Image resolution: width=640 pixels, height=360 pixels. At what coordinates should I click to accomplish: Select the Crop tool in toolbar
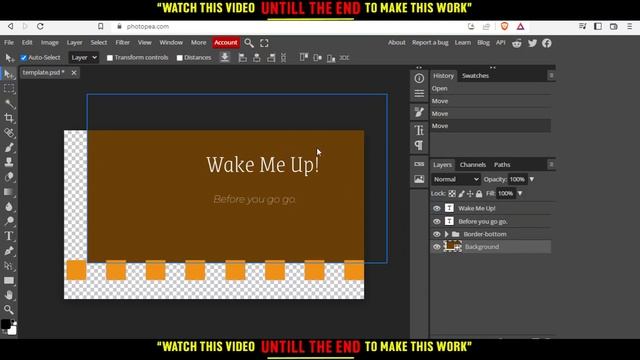[9, 118]
